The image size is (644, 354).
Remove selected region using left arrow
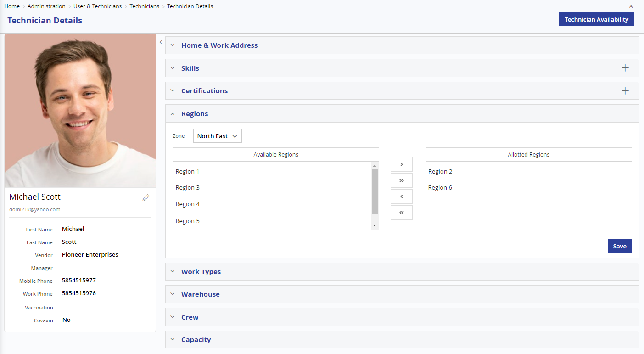[x=401, y=196]
